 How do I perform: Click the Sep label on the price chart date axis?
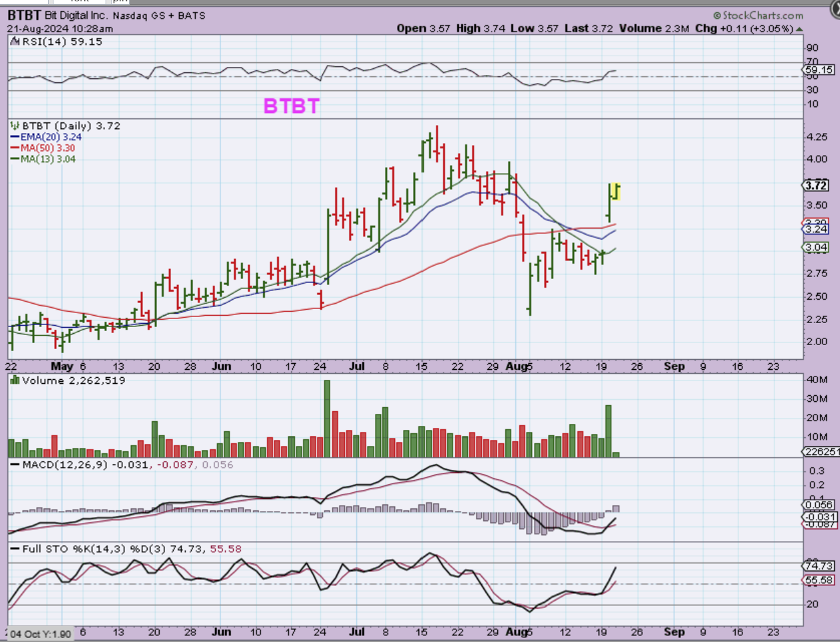pyautogui.click(x=674, y=366)
